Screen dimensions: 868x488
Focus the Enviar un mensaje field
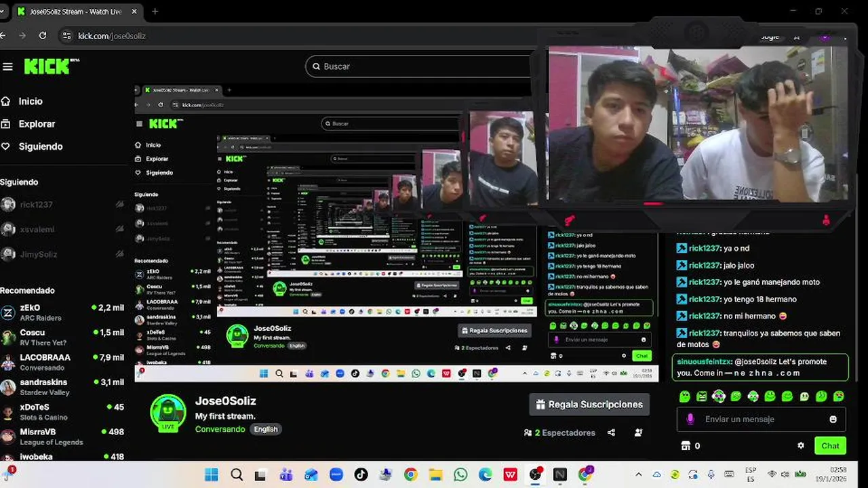tap(761, 419)
